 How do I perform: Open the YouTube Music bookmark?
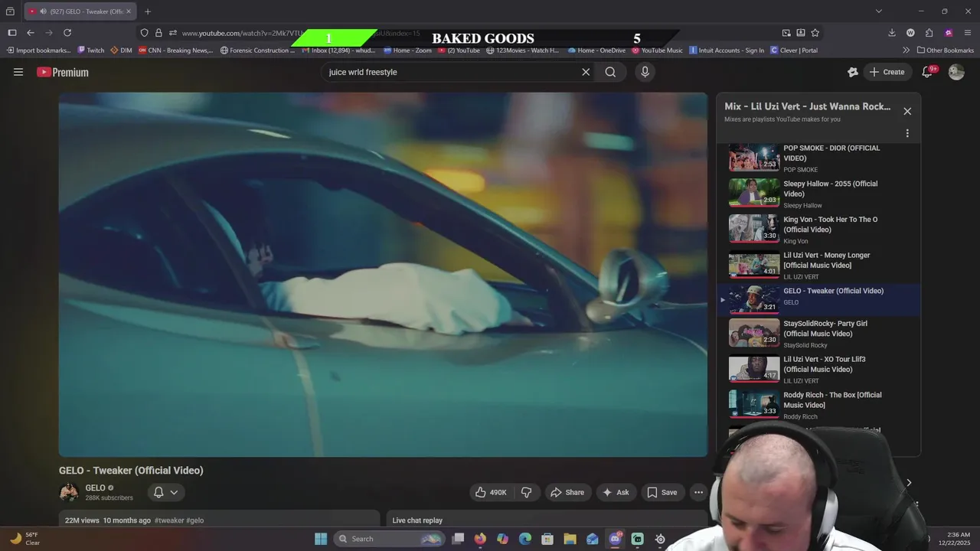[657, 51]
